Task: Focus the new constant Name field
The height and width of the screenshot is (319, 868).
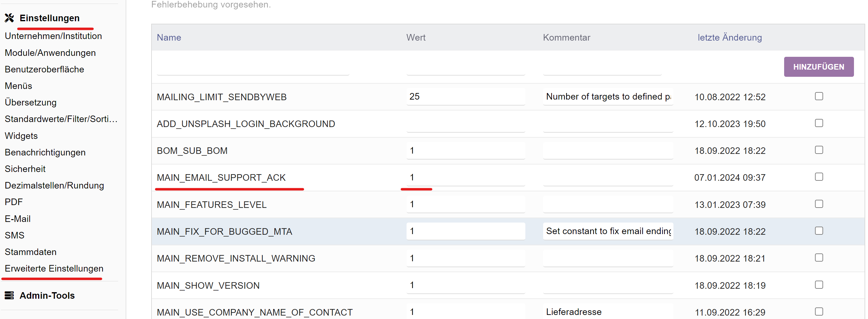Action: pyautogui.click(x=253, y=67)
